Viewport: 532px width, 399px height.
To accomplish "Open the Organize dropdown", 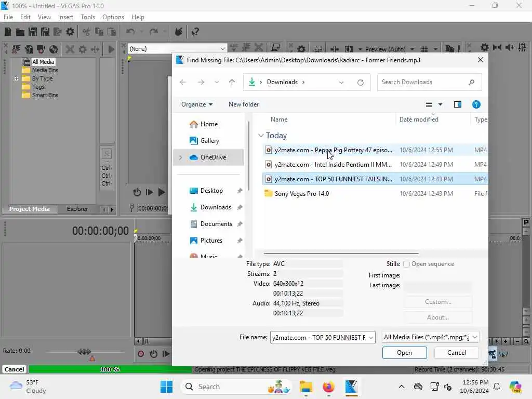I will pos(197,104).
